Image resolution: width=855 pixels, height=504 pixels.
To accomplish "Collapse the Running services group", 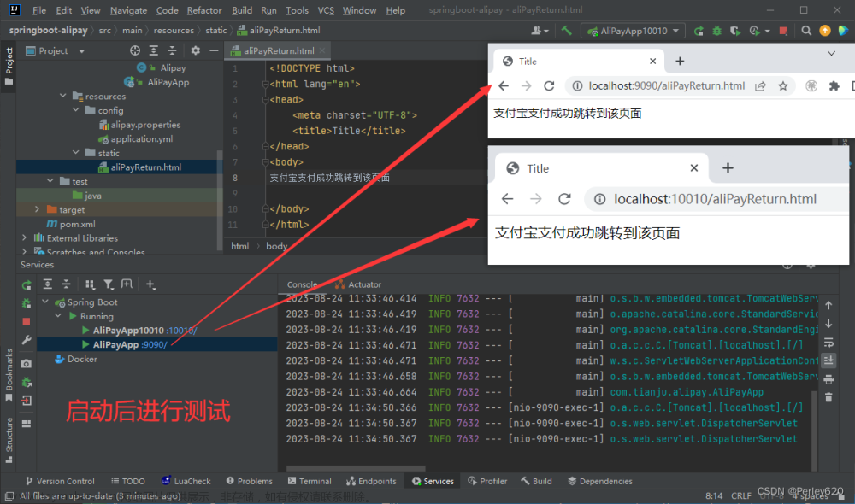I will pos(58,316).
